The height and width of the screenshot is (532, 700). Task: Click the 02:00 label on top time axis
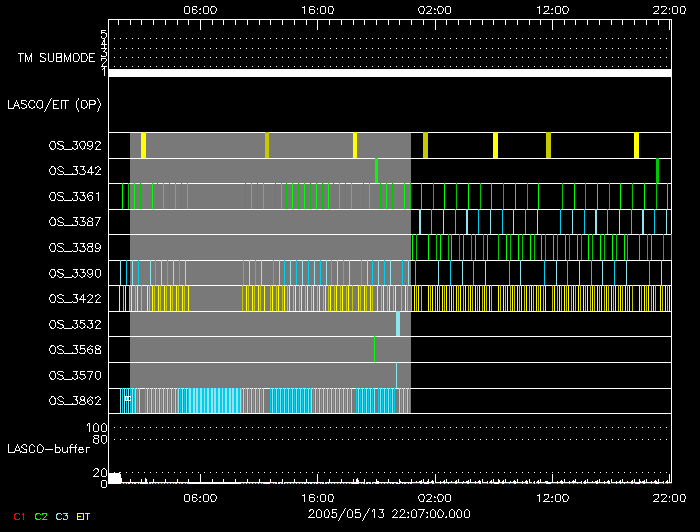coord(434,9)
